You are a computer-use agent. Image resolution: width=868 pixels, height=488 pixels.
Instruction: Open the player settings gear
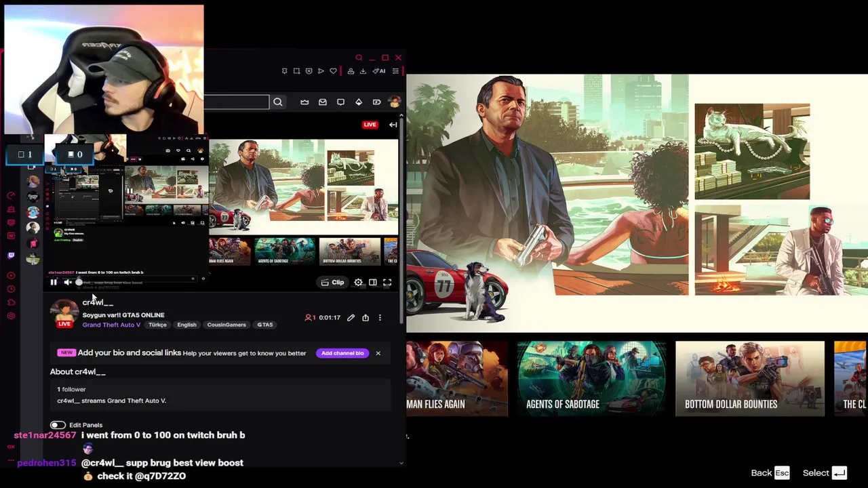click(x=358, y=283)
